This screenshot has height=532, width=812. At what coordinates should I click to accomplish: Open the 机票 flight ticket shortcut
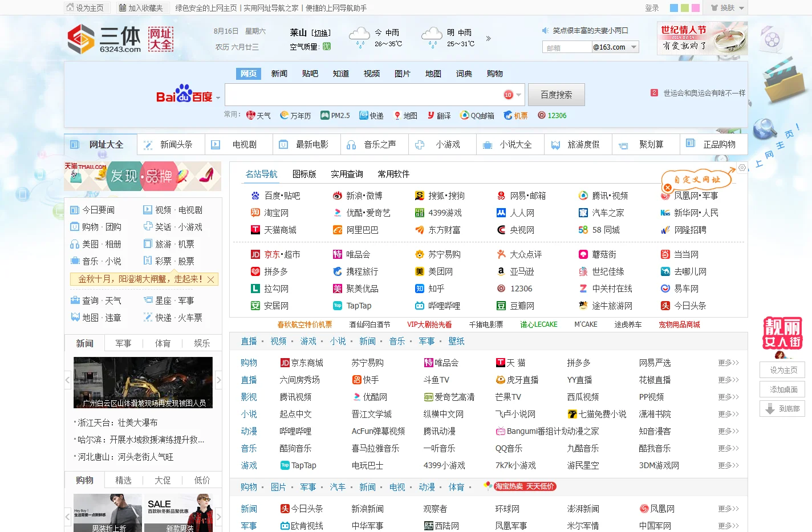click(x=515, y=115)
